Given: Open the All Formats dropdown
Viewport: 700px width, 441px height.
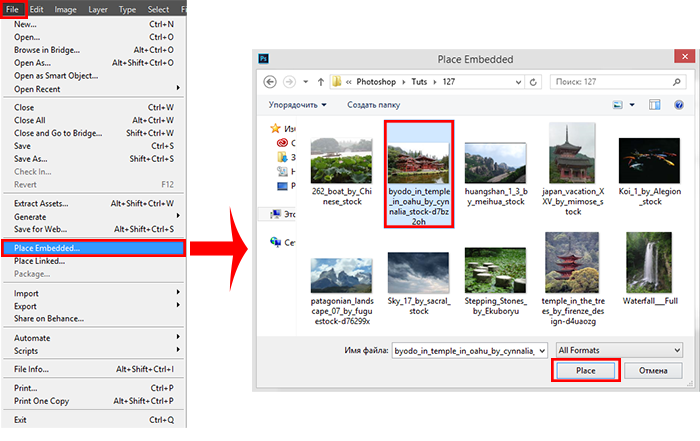Looking at the screenshot, I should 619,350.
